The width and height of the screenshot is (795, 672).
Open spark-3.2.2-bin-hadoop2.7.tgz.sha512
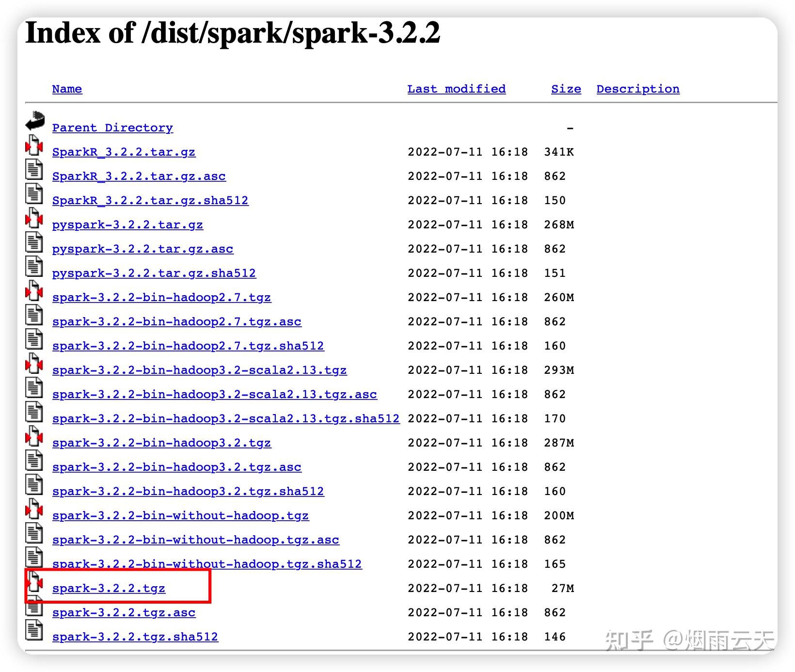tap(188, 346)
